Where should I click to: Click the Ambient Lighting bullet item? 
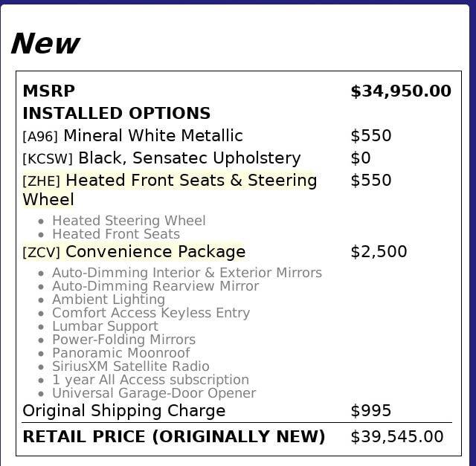[109, 300]
